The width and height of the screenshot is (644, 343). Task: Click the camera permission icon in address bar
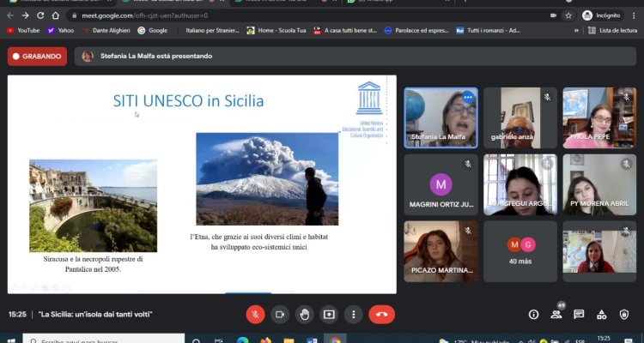pos(553,15)
